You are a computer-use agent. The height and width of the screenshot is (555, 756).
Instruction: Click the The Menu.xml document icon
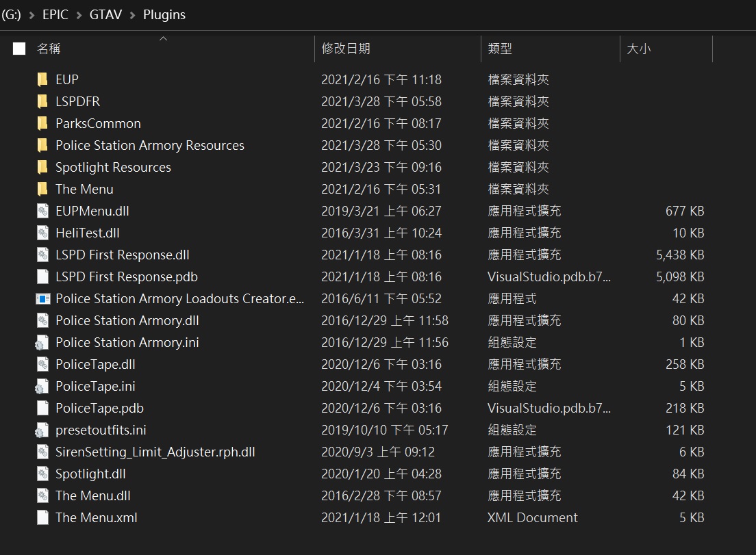coord(42,517)
